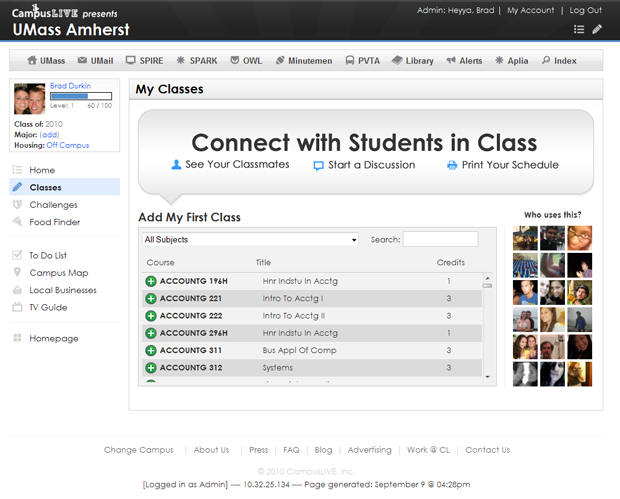Select Library in the top navigation bar
620x499 pixels.
(412, 61)
